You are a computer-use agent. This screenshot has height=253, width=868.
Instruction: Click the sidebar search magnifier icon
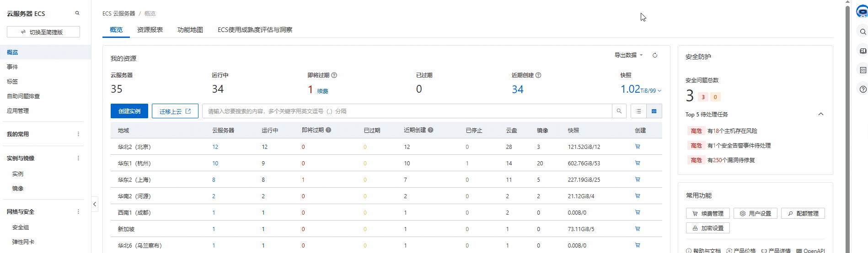[77, 13]
